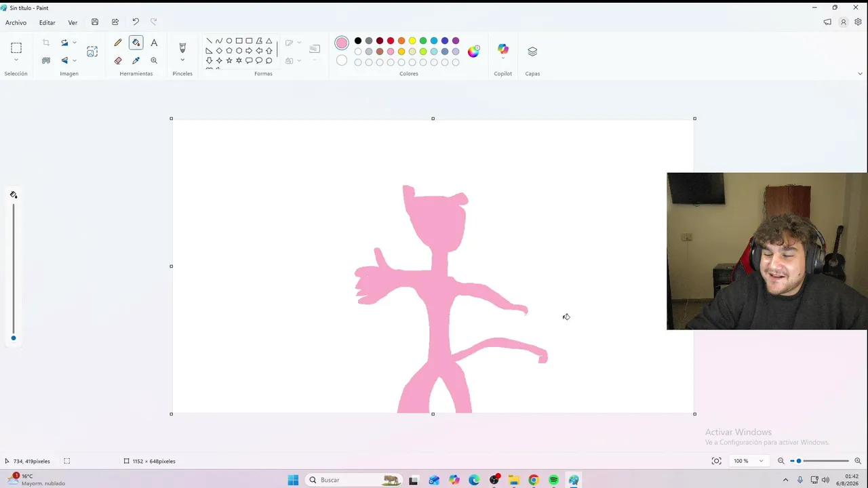Image resolution: width=868 pixels, height=488 pixels.
Task: Choose the purple color swatch
Action: click(456, 41)
